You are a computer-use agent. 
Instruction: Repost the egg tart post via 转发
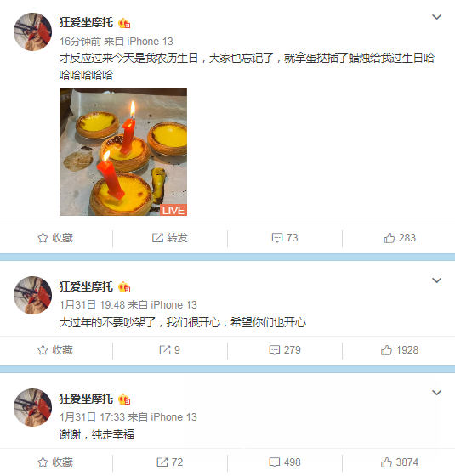170,238
